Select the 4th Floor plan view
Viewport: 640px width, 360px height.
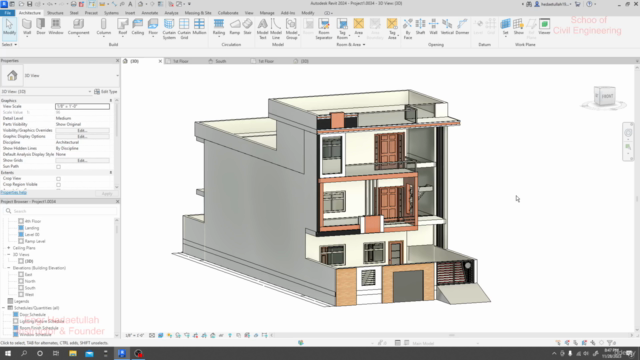pyautogui.click(x=33, y=221)
